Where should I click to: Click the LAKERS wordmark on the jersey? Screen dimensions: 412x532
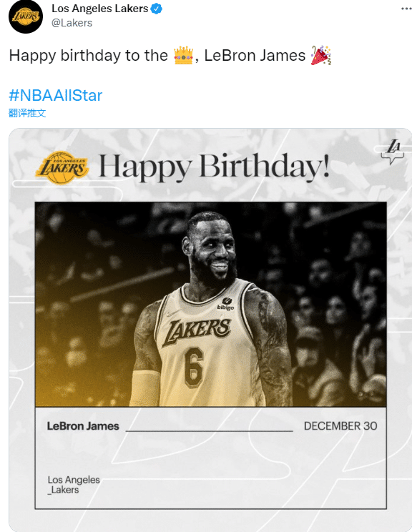(x=197, y=332)
